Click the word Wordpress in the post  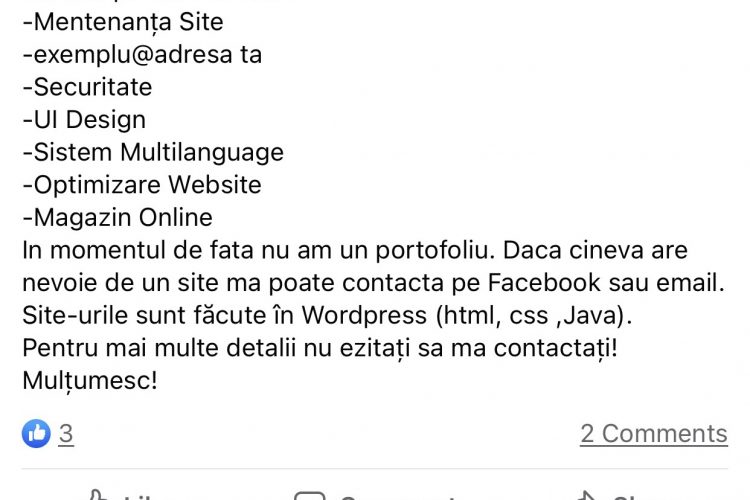point(364,315)
